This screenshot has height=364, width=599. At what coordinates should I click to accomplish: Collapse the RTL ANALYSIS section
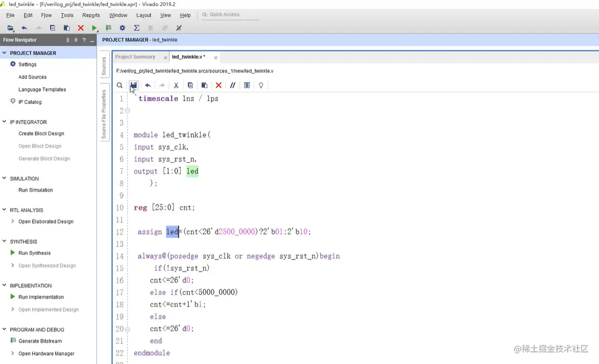[4, 210]
